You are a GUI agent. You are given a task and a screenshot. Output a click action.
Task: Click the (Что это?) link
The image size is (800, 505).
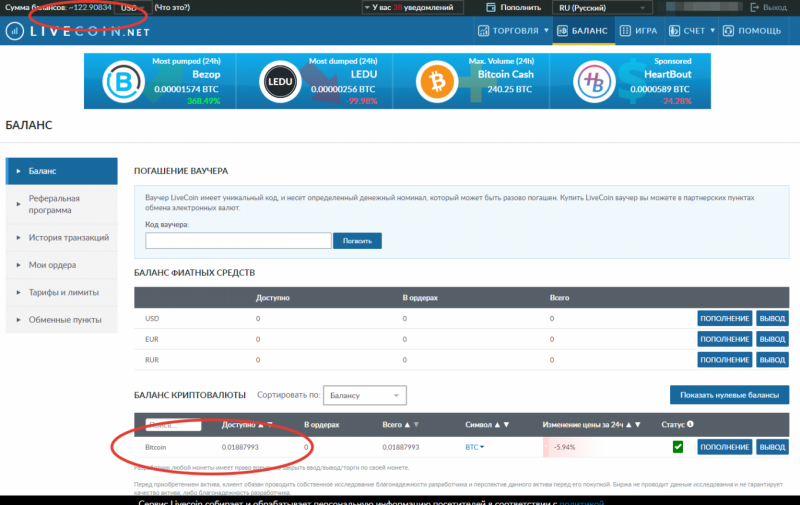point(172,7)
